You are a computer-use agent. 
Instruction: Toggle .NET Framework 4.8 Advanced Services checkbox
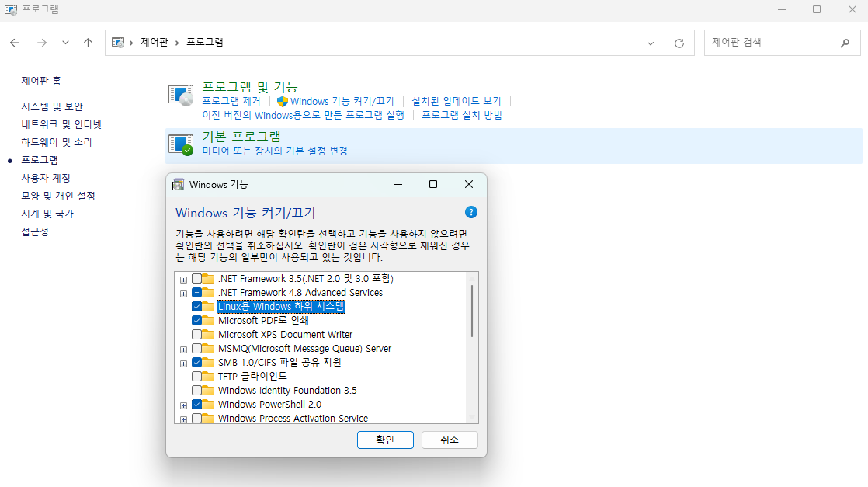[196, 293]
